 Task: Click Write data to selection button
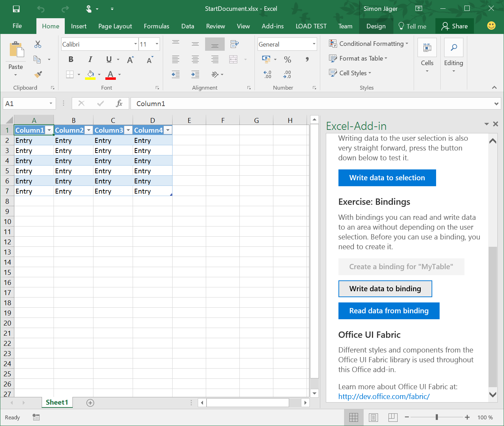(x=387, y=178)
